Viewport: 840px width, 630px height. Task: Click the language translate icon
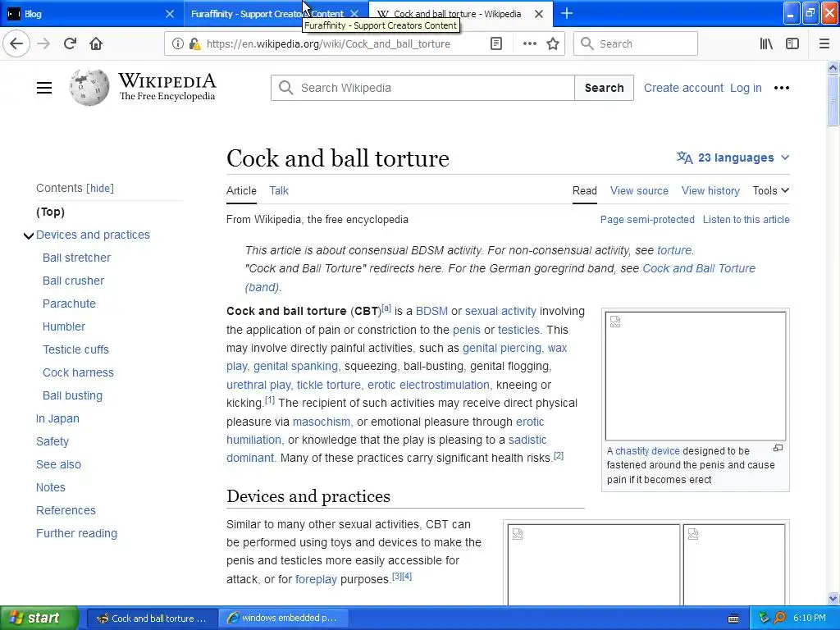(684, 157)
